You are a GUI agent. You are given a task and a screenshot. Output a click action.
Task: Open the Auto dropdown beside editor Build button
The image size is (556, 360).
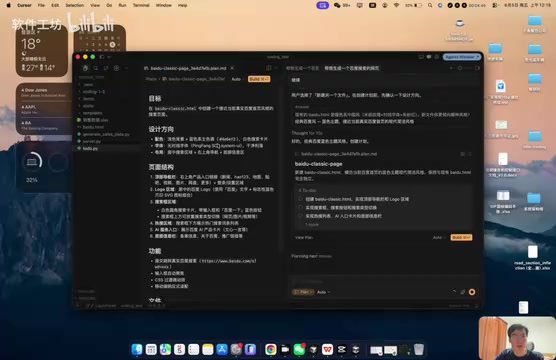click(x=237, y=79)
